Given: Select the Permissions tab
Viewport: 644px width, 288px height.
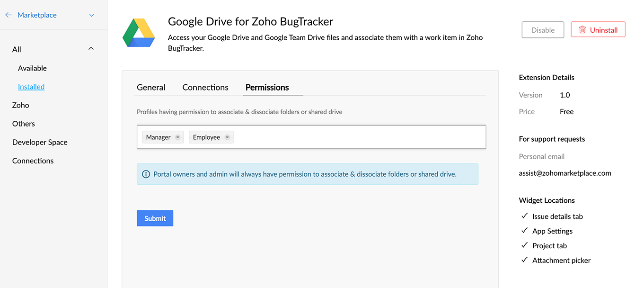Looking at the screenshot, I should 267,88.
